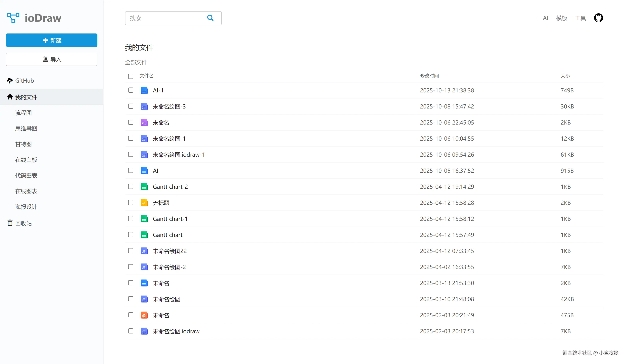627x364 pixels.
Task: Click blue AI-1 document icon
Action: coord(144,90)
